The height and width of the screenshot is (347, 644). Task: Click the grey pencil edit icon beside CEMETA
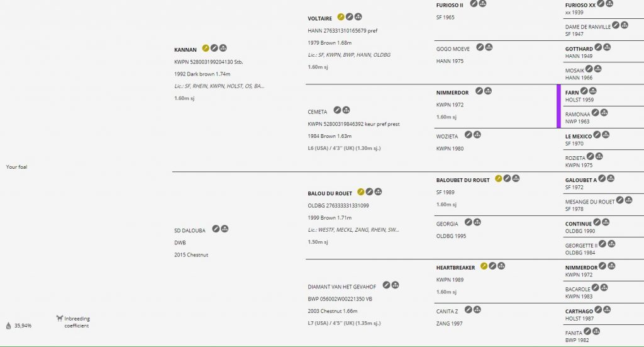tap(337, 110)
